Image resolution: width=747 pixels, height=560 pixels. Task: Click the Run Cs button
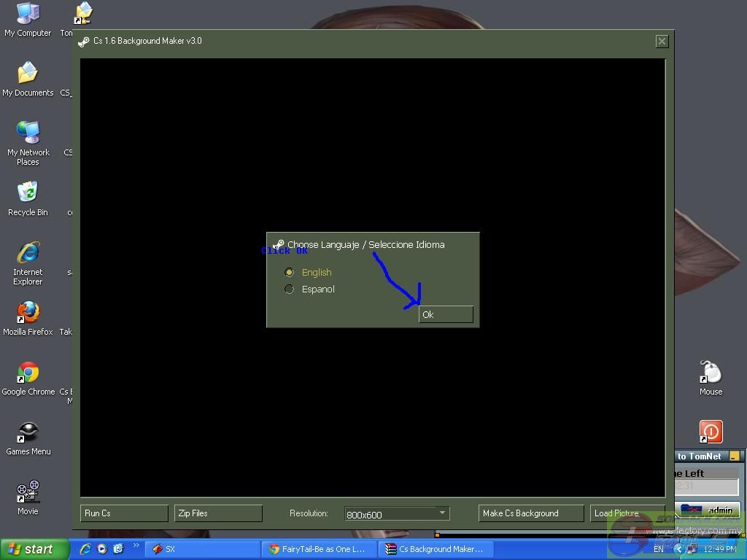coord(123,513)
